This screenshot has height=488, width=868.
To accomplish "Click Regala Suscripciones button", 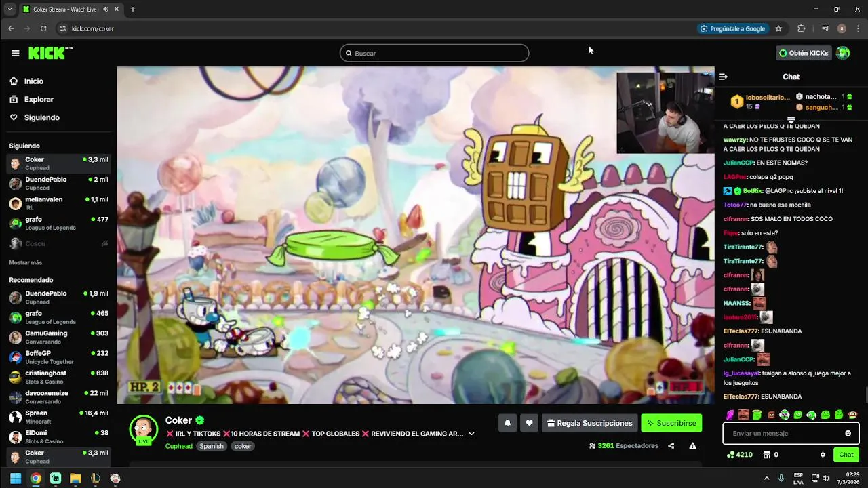I will click(x=589, y=423).
